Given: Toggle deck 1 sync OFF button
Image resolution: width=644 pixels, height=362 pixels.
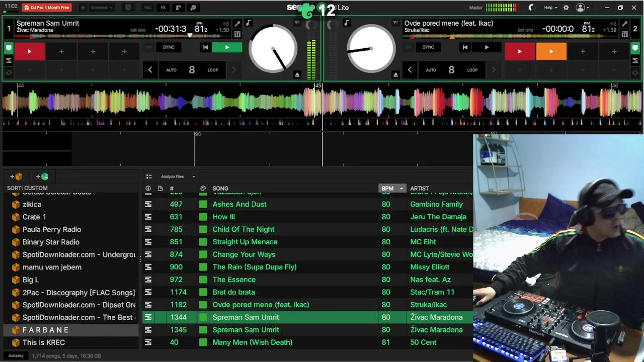Looking at the screenshot, I should click(x=148, y=47).
